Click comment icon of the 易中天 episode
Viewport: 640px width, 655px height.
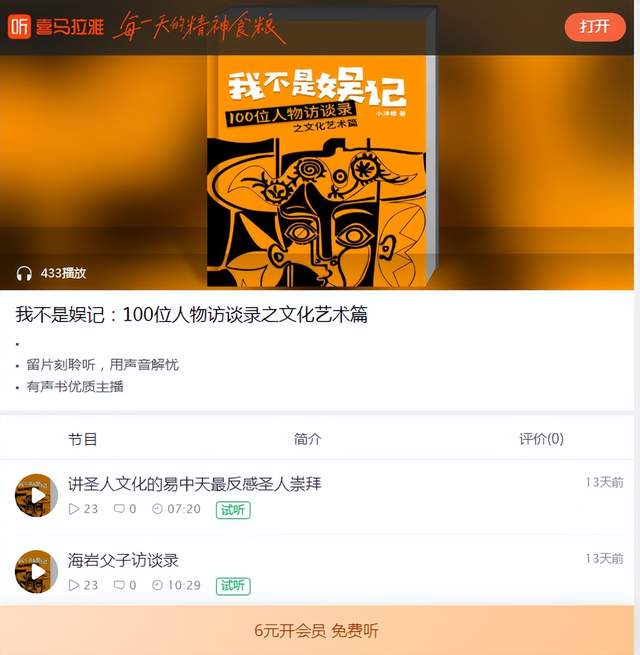(x=119, y=509)
